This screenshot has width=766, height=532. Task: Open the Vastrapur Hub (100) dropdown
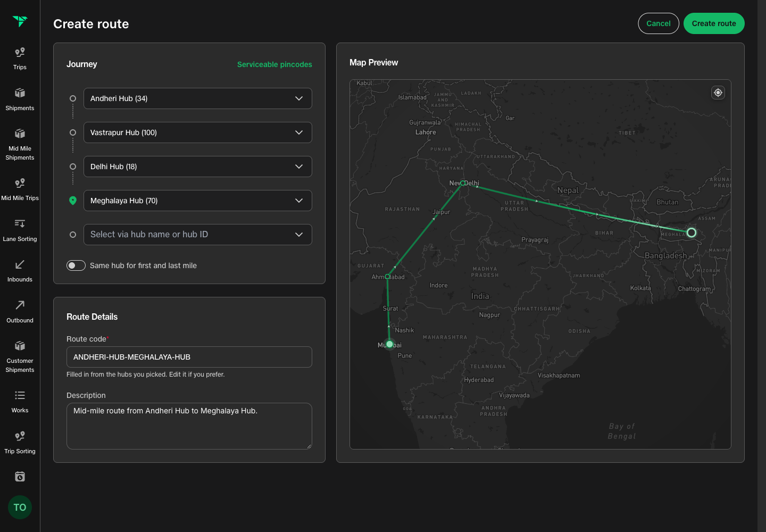198,132
